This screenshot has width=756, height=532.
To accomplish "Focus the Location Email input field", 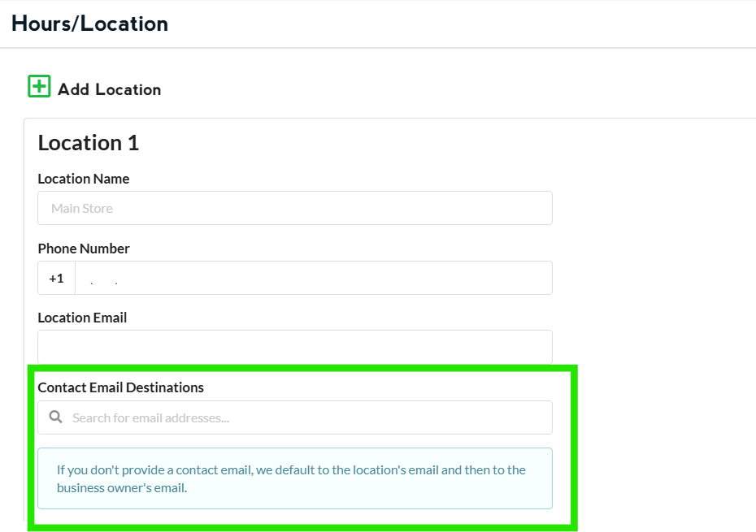I will click(295, 347).
